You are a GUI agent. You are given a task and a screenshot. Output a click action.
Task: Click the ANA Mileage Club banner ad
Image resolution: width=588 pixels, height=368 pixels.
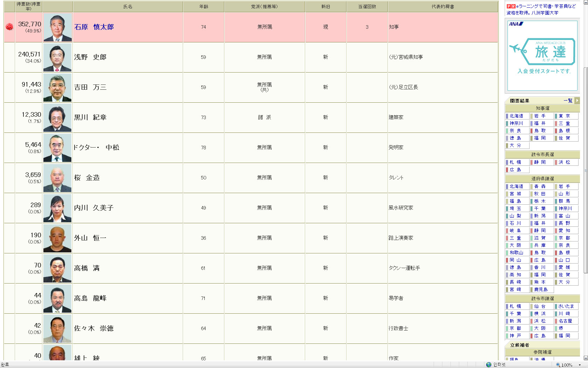[x=542, y=56]
